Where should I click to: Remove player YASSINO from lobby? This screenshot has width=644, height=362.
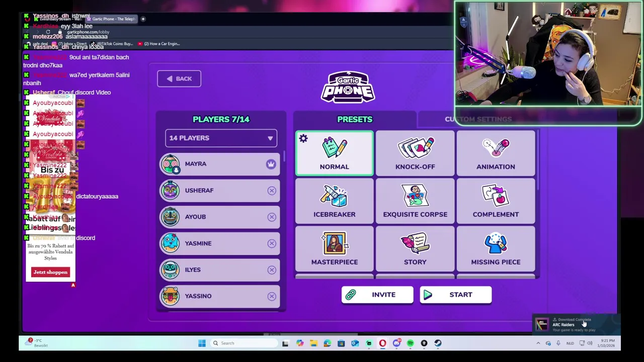point(272,296)
